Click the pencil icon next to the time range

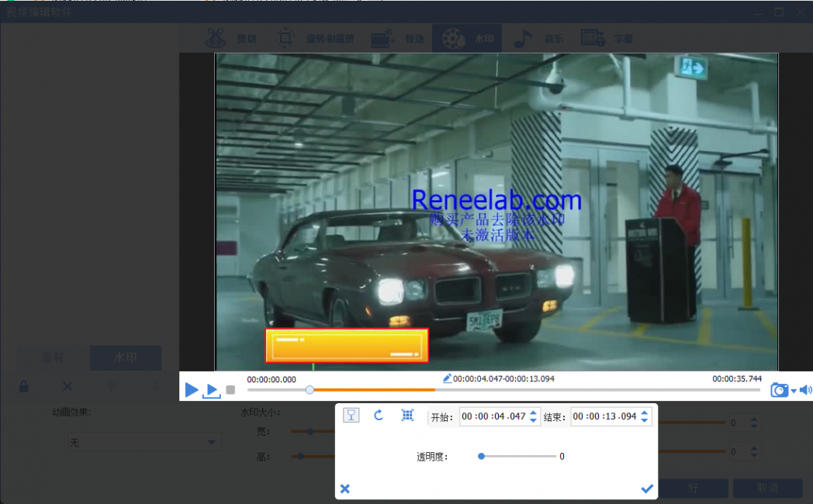447,378
